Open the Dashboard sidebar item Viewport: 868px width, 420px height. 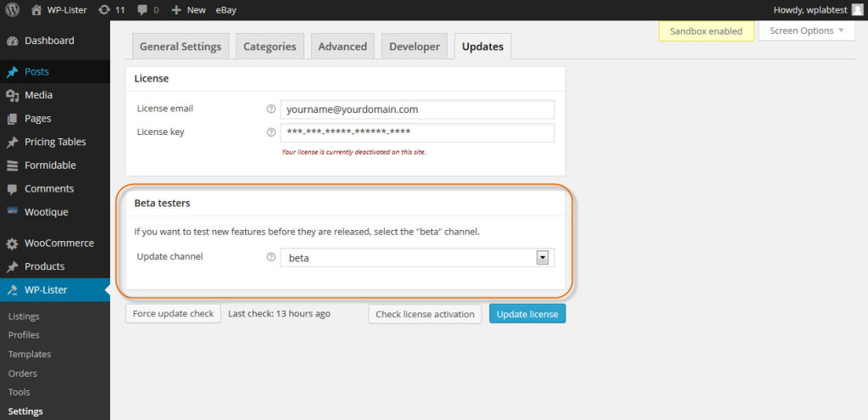49,41
